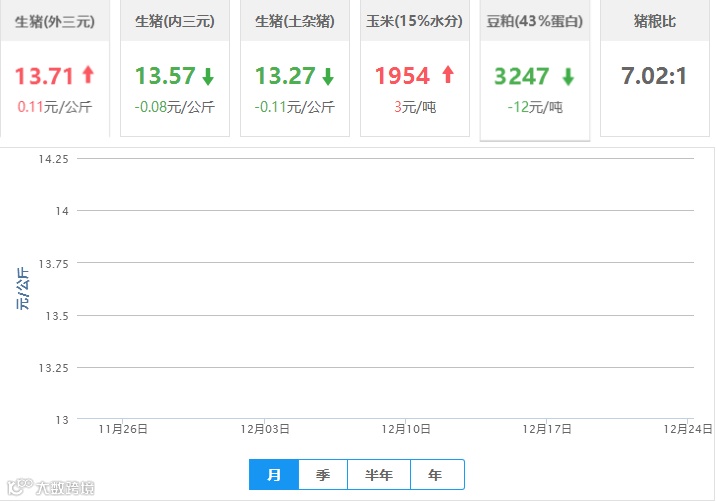Switch chart range to 季
Screen dimensions: 717x502
tap(323, 475)
